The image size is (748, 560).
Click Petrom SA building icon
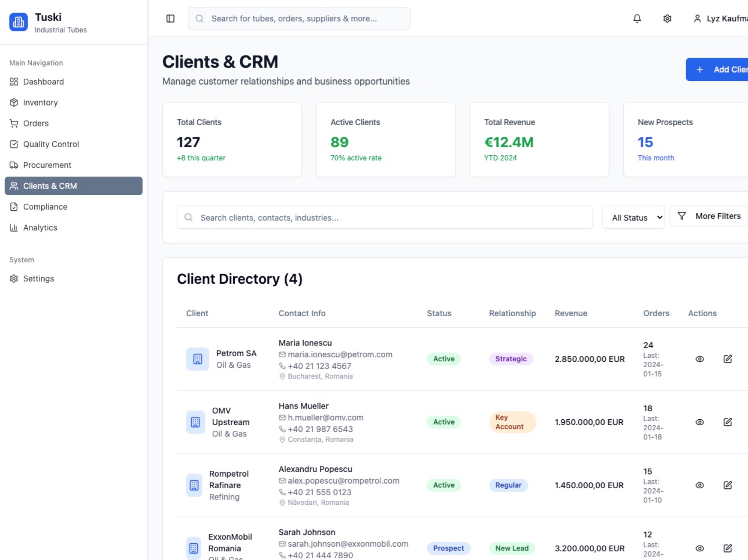pyautogui.click(x=198, y=359)
